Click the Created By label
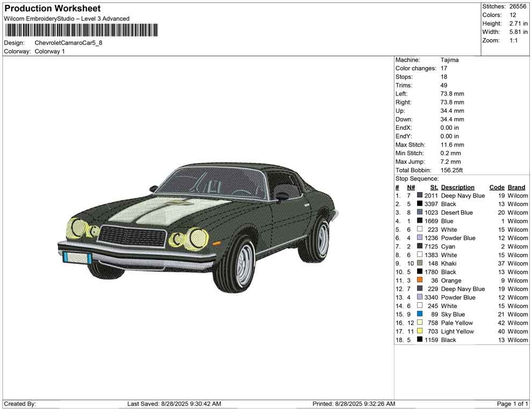532x409 pixels. pos(20,404)
